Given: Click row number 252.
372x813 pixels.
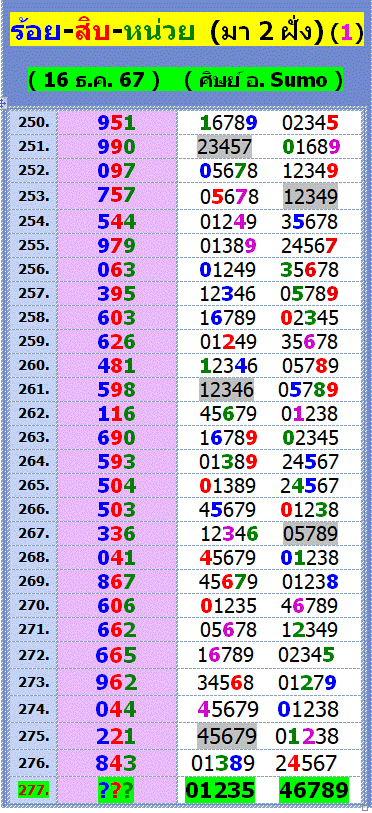Looking at the screenshot, I should point(34,171).
